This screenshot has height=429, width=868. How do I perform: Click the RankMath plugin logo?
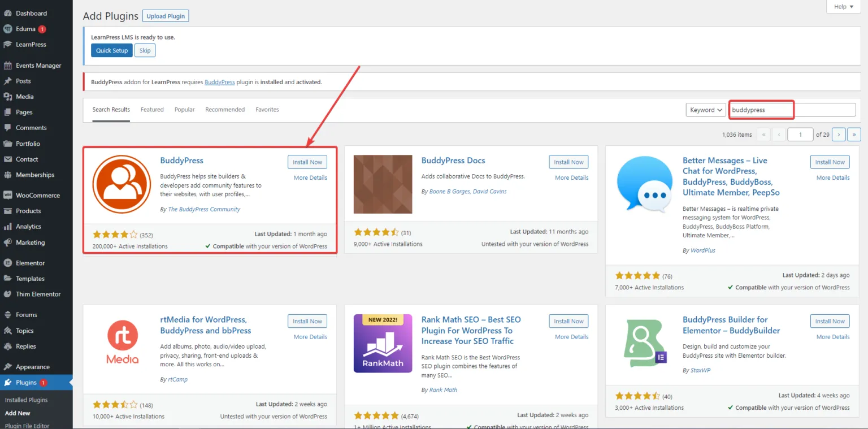tap(383, 343)
